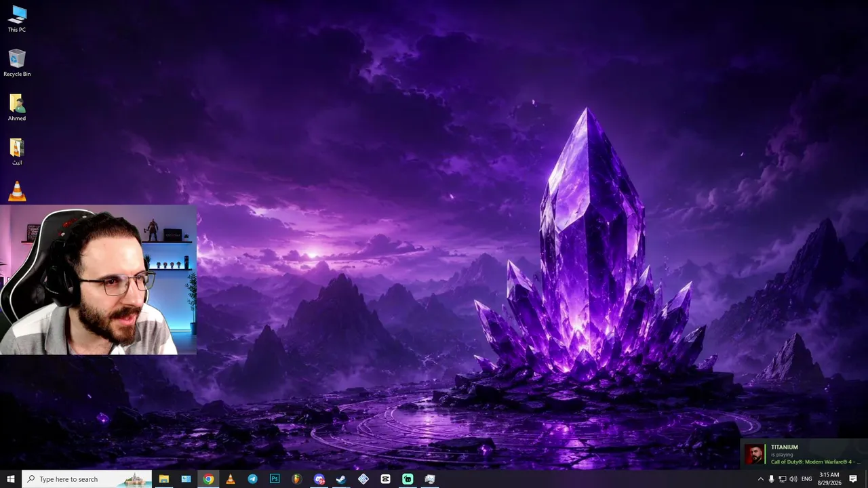Screen dimensions: 868x488
Task: Click the Call of Duty game text
Action: [816, 462]
